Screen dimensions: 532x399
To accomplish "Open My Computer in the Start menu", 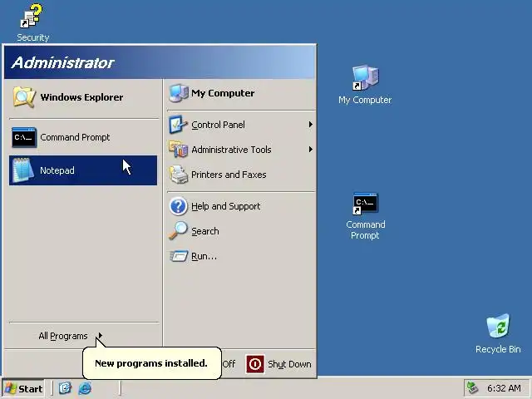I will (x=241, y=93).
